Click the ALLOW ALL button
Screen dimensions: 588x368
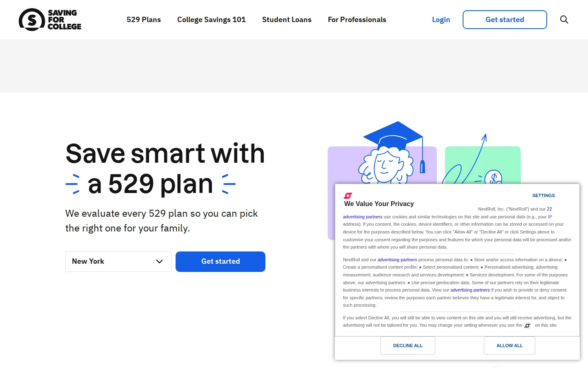(x=510, y=346)
